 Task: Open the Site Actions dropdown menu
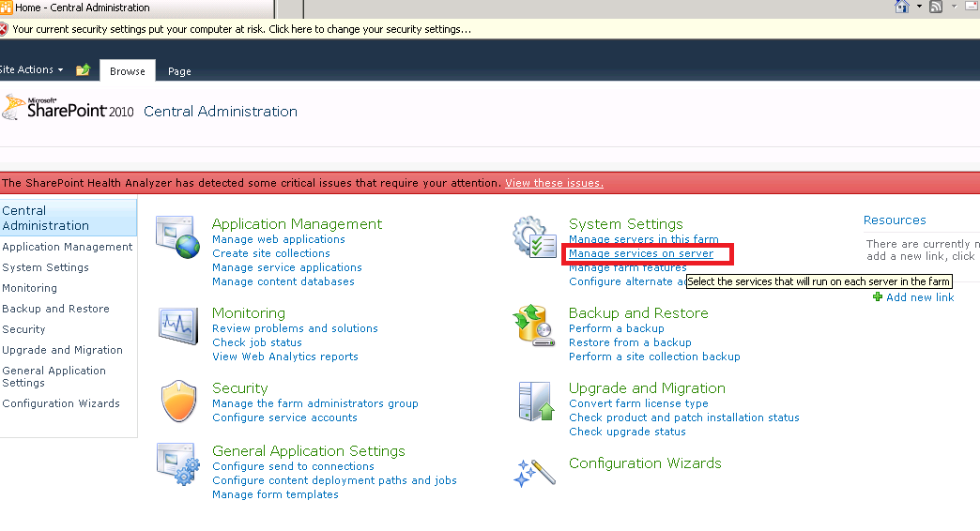[x=31, y=70]
